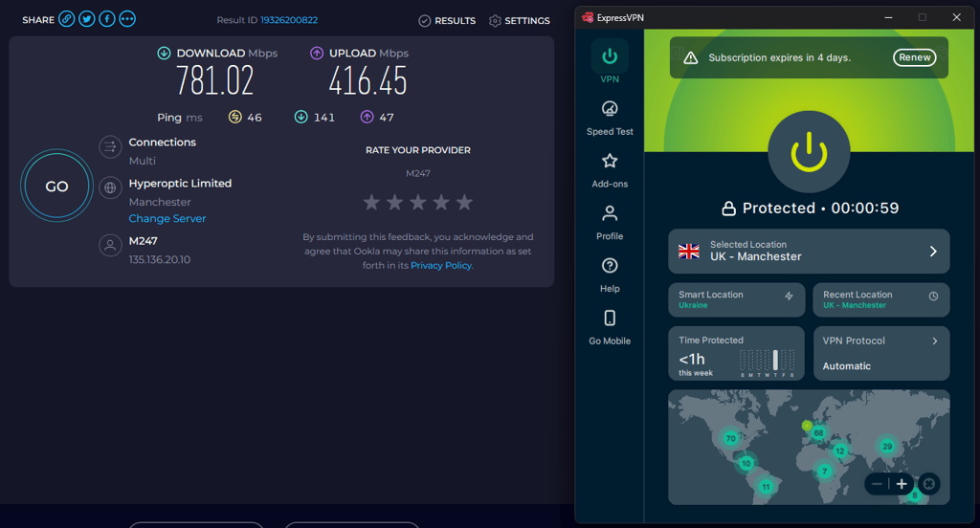Click the download latency icon showing 141
980x528 pixels.
pyautogui.click(x=301, y=117)
